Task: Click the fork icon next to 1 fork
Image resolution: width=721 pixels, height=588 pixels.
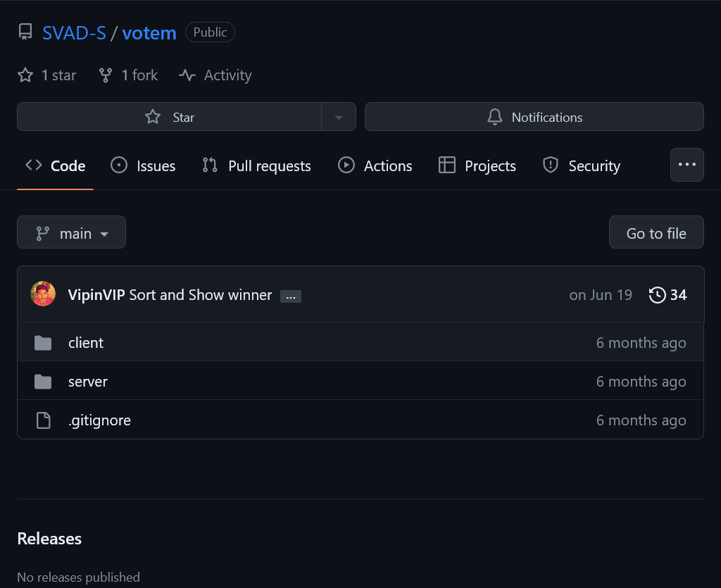Action: click(x=106, y=75)
